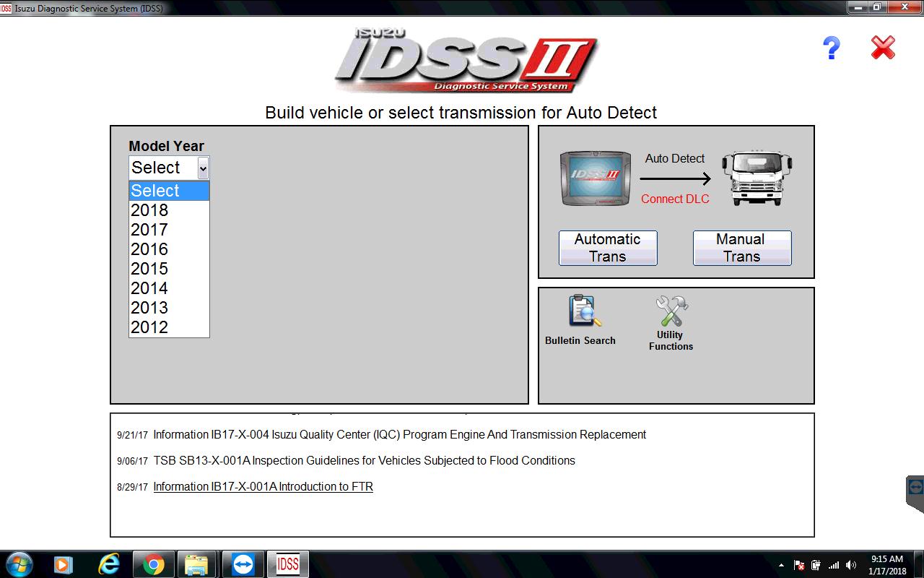Choose 2017 from Model Year list

(x=169, y=230)
